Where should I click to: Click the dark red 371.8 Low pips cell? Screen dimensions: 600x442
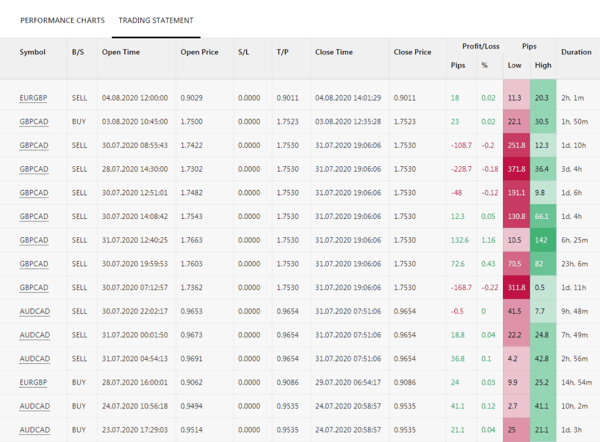point(515,169)
